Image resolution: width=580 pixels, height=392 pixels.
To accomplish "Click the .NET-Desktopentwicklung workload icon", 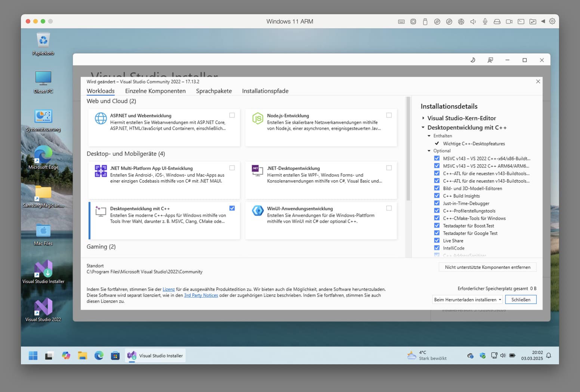I will tap(257, 171).
